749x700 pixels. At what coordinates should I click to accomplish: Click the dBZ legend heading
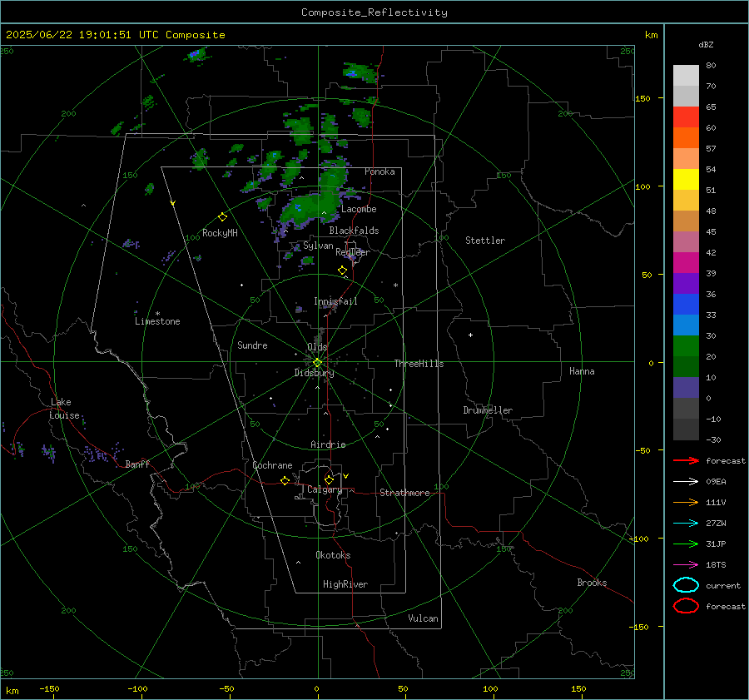tap(706, 44)
